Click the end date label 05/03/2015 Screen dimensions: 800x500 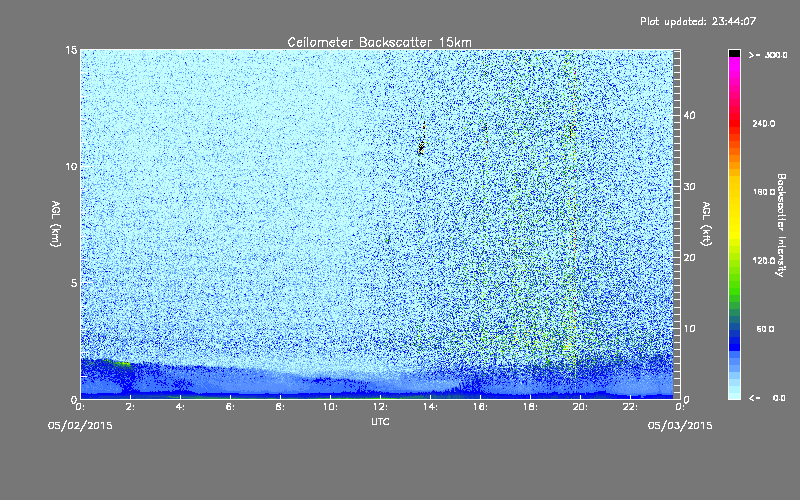pos(680,426)
